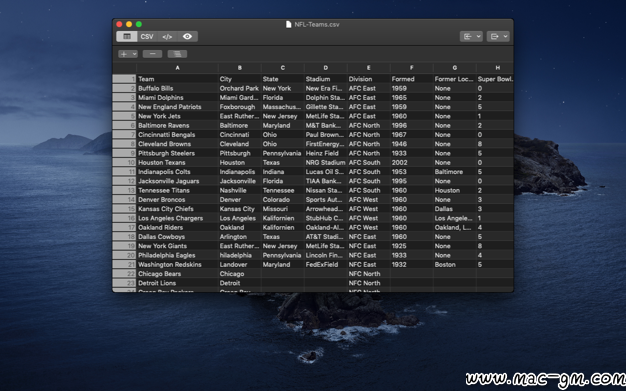Click the 'Boston' former location cell
The width and height of the screenshot is (626, 391).
(x=455, y=264)
